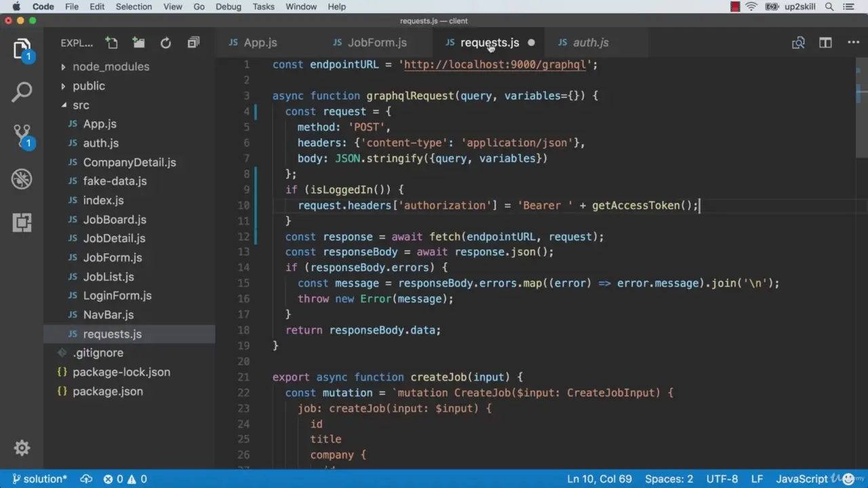Viewport: 868px width, 488px height.
Task: Open the Code application menu
Action: (43, 7)
